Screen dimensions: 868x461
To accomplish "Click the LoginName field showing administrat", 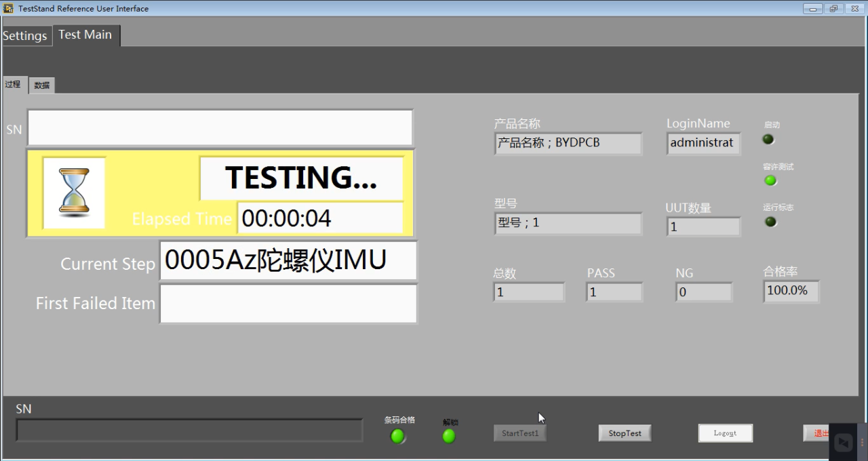I will click(703, 143).
